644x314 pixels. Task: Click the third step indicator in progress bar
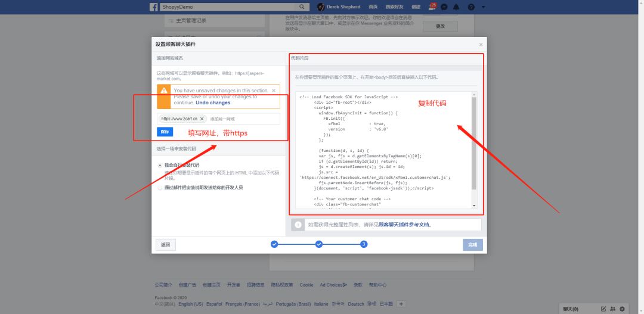pos(363,244)
